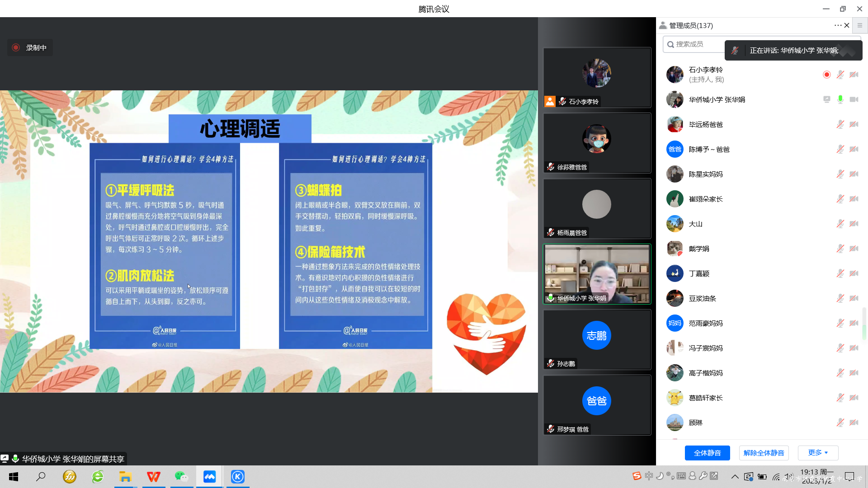The height and width of the screenshot is (488, 868).
Task: Click the 正在讲话 speaking notification banner
Action: click(793, 50)
